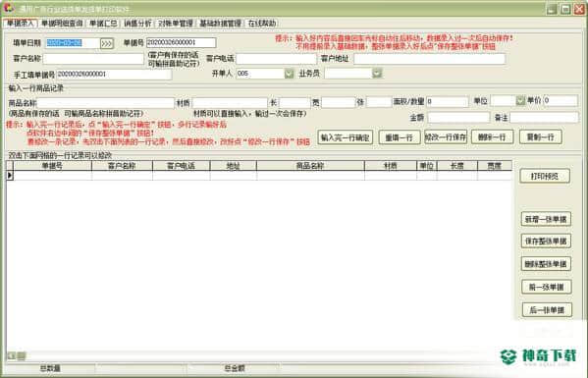Click the 客户名称 input field
This screenshot has height=378, width=588.
coord(93,59)
